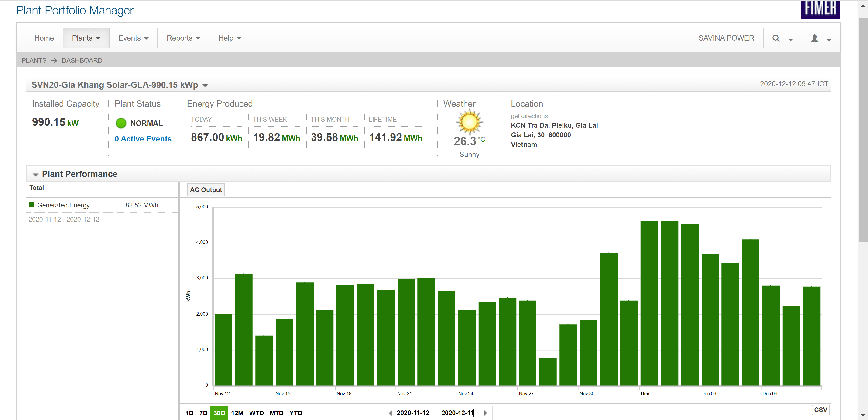Switch chart to YTD range
Image resolution: width=868 pixels, height=420 pixels.
(x=295, y=413)
